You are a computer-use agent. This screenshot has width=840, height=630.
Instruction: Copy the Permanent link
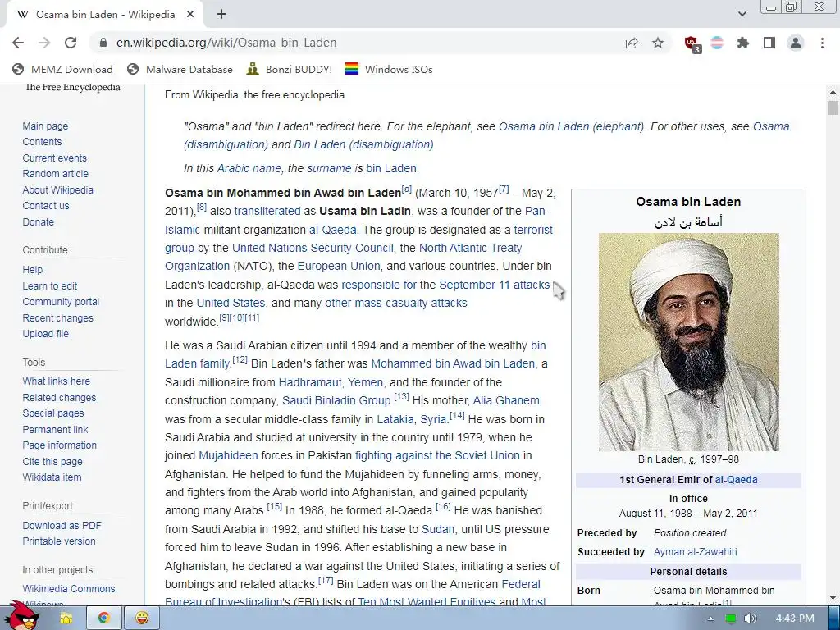pos(55,430)
